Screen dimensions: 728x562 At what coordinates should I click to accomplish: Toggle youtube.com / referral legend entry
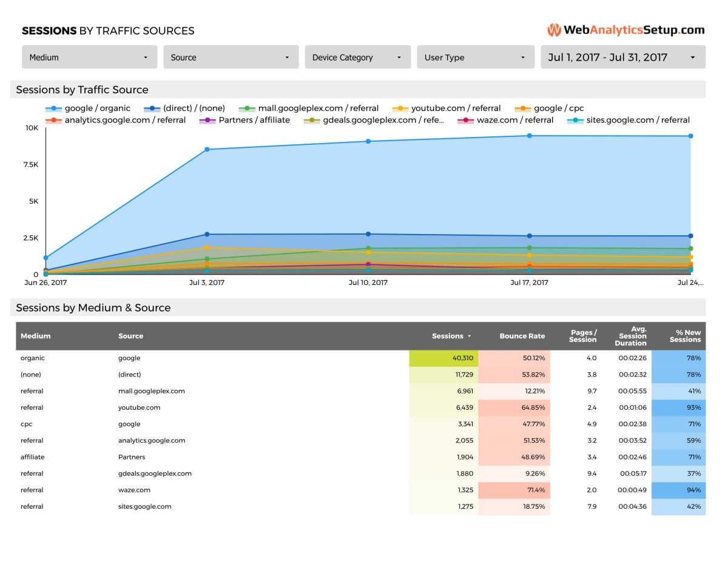(447, 109)
